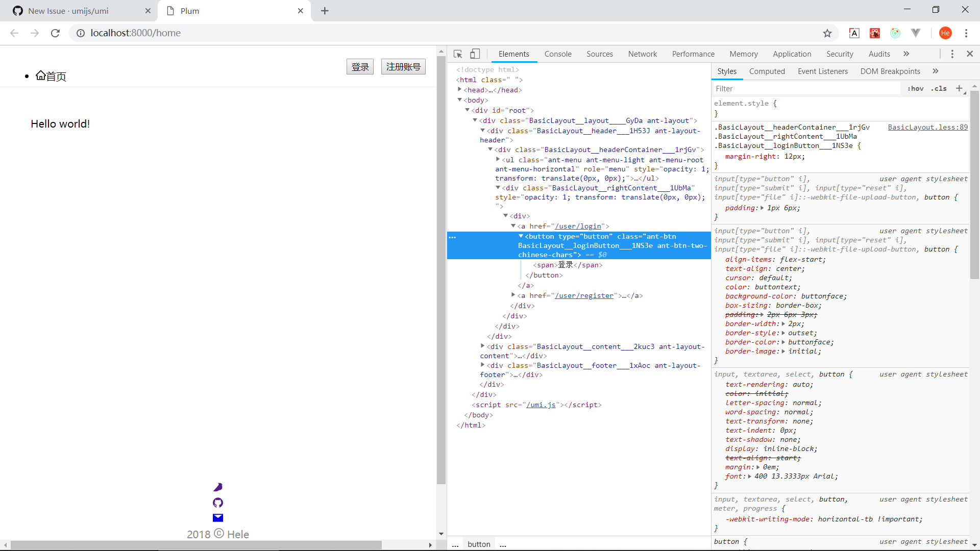Toggle element classes with .cls control

(x=939, y=88)
